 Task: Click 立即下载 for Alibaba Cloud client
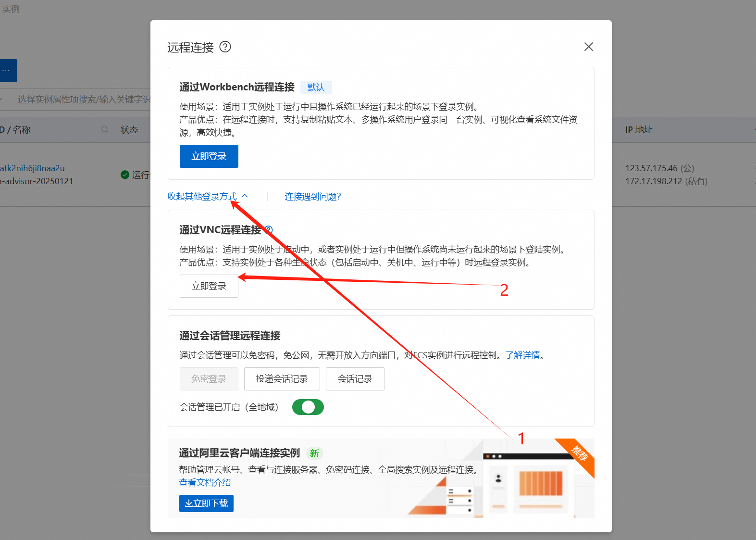click(206, 503)
